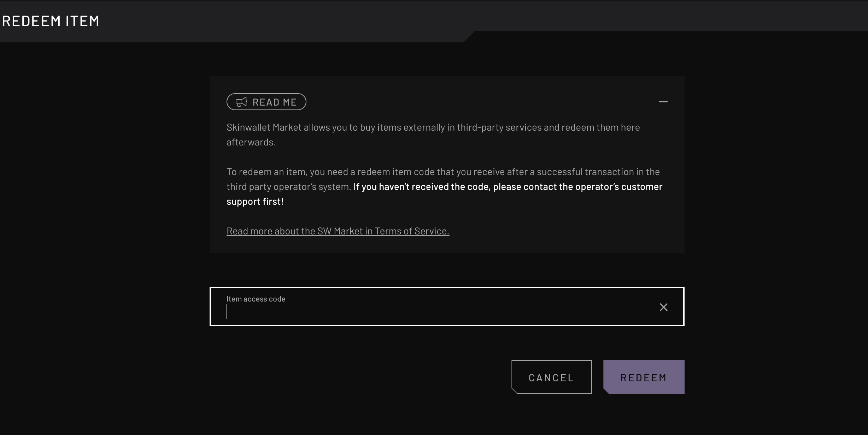
Task: Select the READ ME pill button
Action: pos(266,102)
